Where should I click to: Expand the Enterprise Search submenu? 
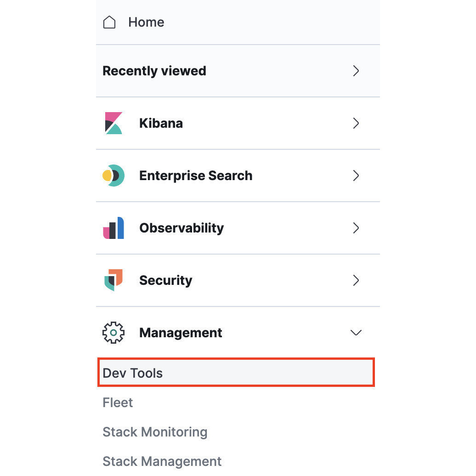point(356,176)
